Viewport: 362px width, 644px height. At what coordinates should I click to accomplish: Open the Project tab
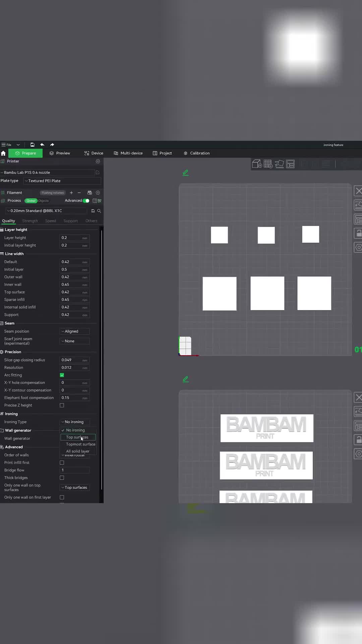coord(162,153)
